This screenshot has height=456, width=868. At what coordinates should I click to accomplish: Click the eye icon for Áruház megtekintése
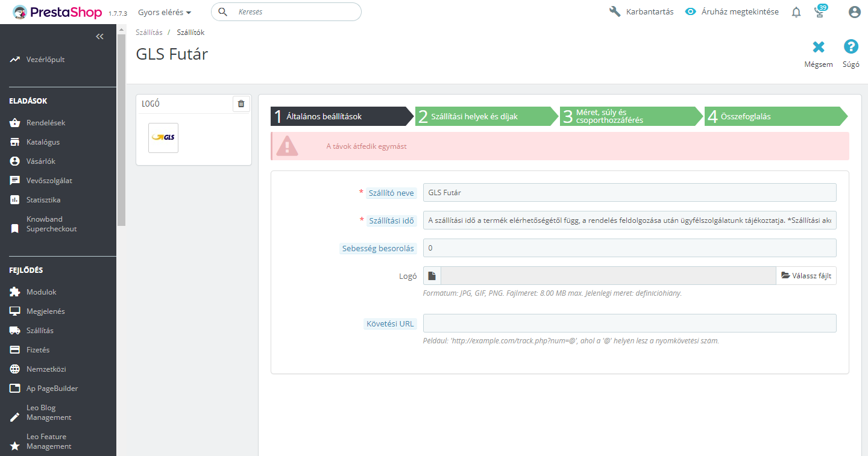[691, 11]
